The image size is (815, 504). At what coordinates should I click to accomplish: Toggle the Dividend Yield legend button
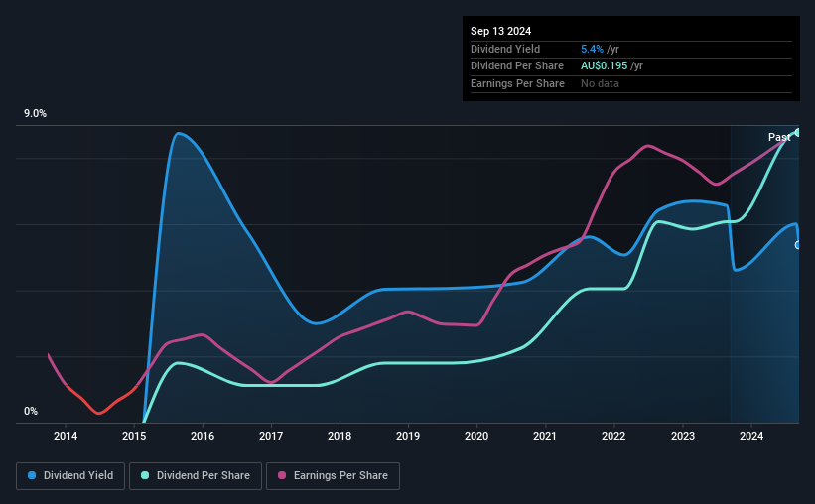(70, 476)
